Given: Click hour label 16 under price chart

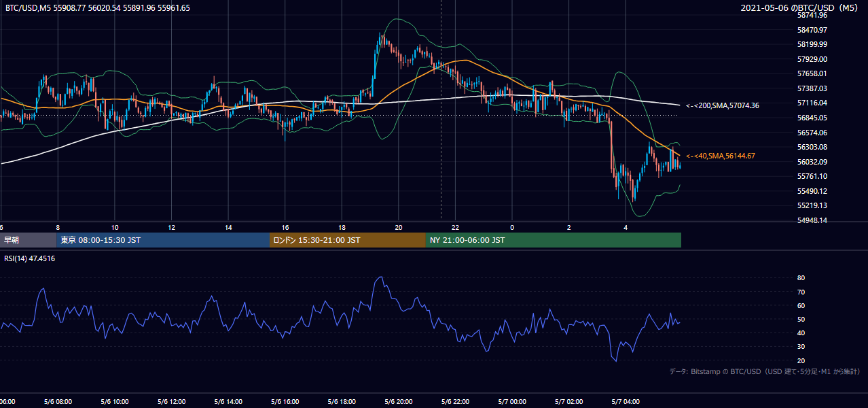Looking at the screenshot, I should tap(285, 227).
